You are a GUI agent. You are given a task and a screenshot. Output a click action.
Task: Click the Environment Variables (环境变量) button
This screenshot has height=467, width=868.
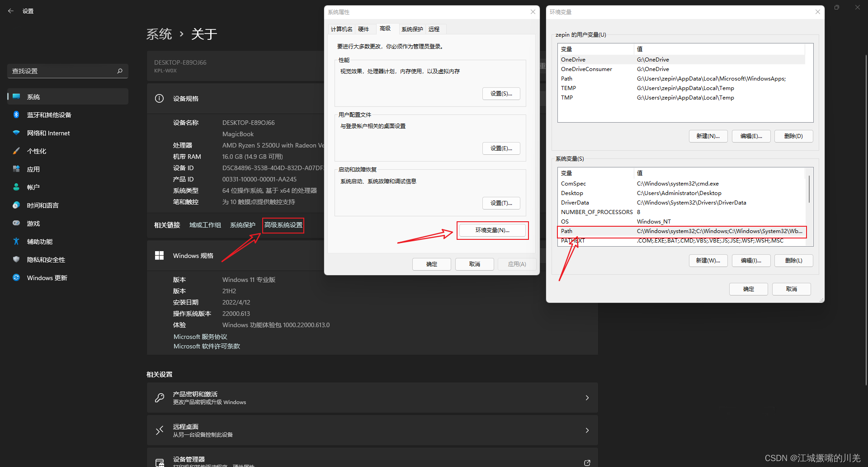[x=492, y=230]
